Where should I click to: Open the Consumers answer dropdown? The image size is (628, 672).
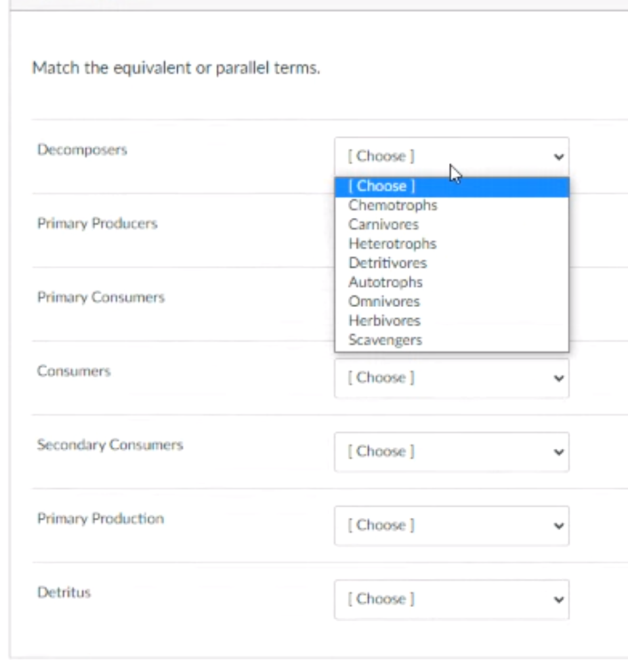tap(451, 378)
